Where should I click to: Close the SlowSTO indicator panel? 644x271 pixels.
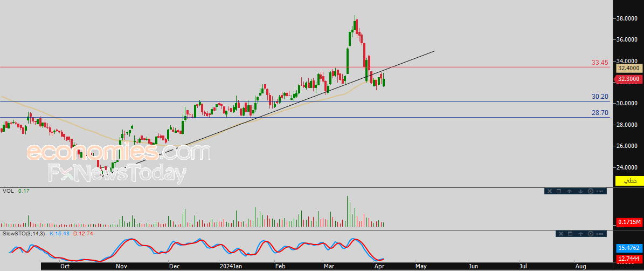[x=561, y=234]
